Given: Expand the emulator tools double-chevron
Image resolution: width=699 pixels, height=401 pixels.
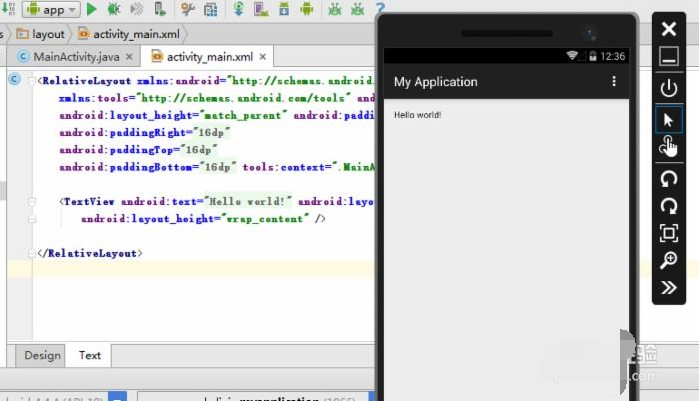Looking at the screenshot, I should click(668, 289).
